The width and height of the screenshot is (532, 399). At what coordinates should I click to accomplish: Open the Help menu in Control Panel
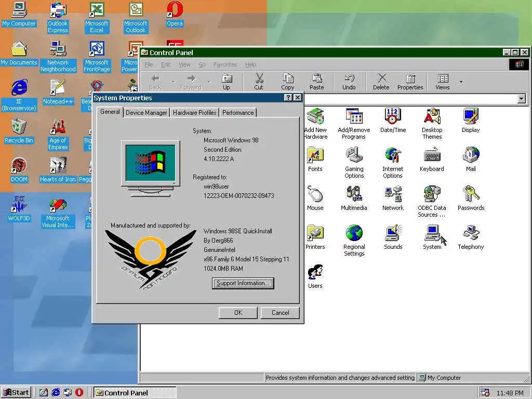click(x=251, y=64)
